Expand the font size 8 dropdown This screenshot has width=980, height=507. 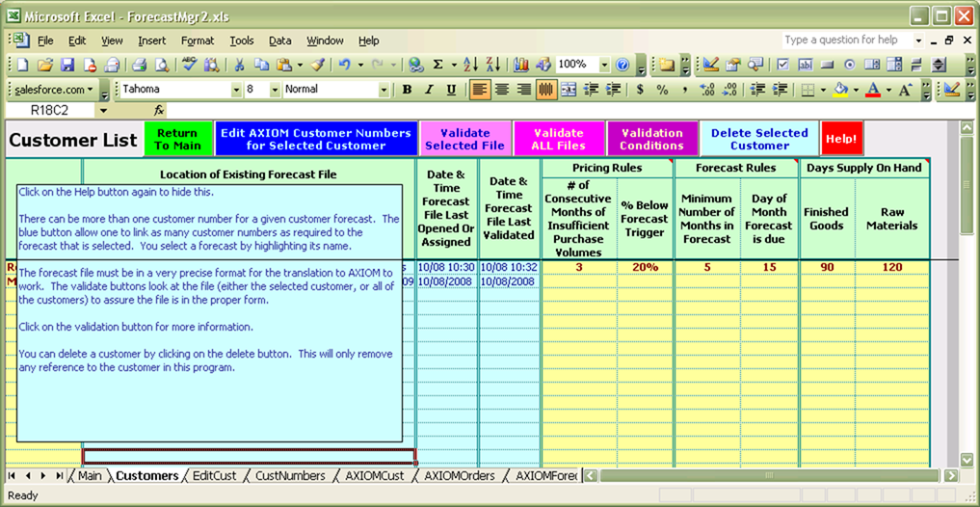coord(276,90)
